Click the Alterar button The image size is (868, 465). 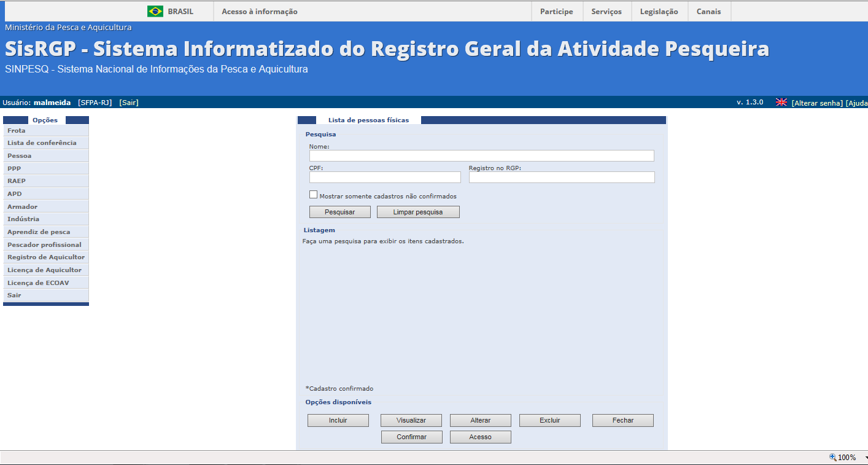pos(481,421)
